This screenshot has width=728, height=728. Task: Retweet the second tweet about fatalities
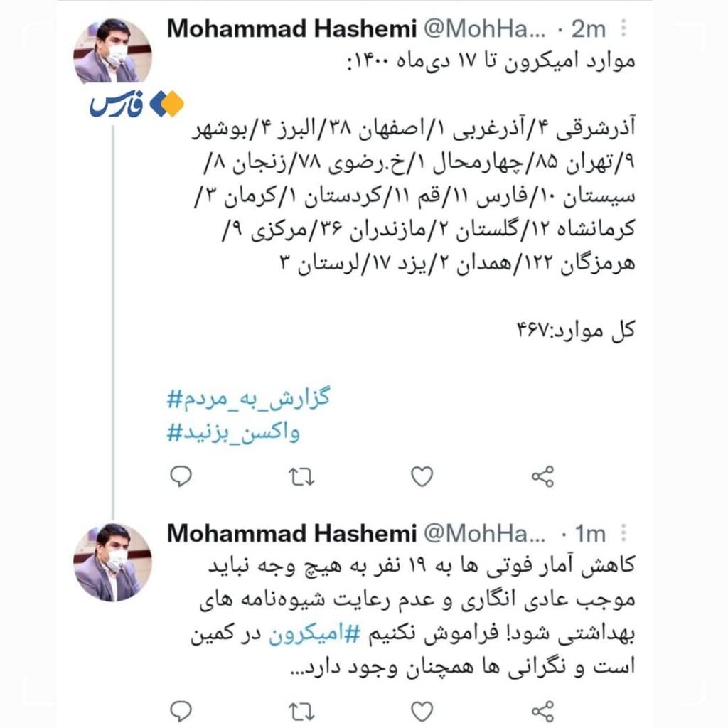tap(301, 711)
